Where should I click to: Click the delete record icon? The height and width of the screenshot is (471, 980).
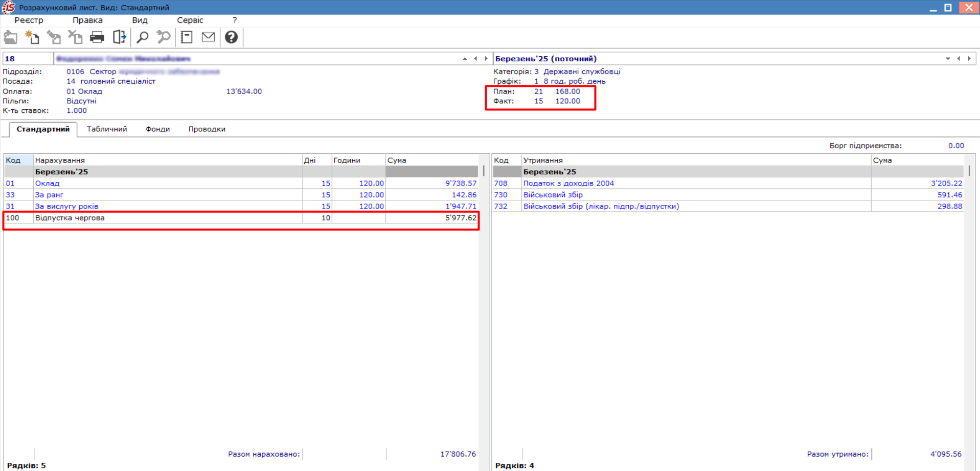pyautogui.click(x=75, y=37)
